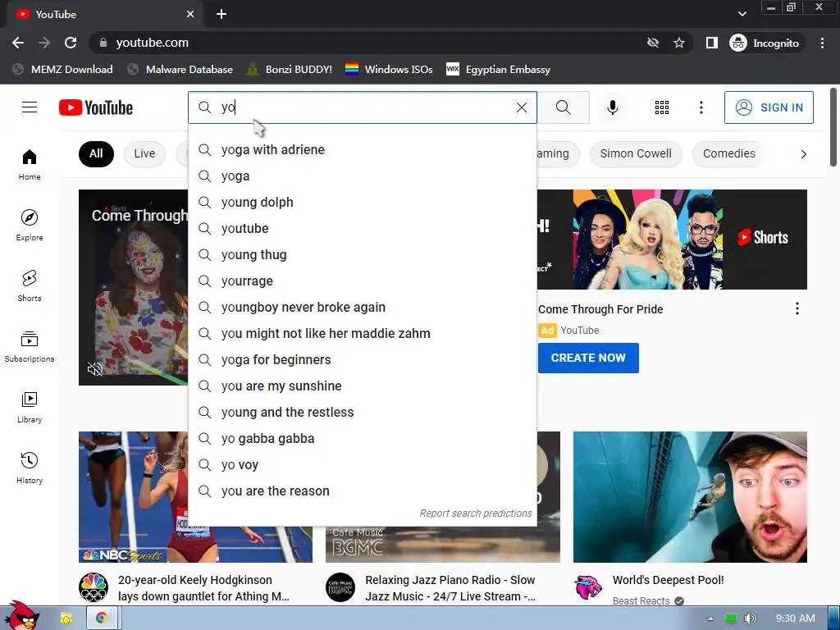Viewport: 840px width, 630px height.
Task: Select the Simon Cowell filter chip
Action: click(636, 153)
